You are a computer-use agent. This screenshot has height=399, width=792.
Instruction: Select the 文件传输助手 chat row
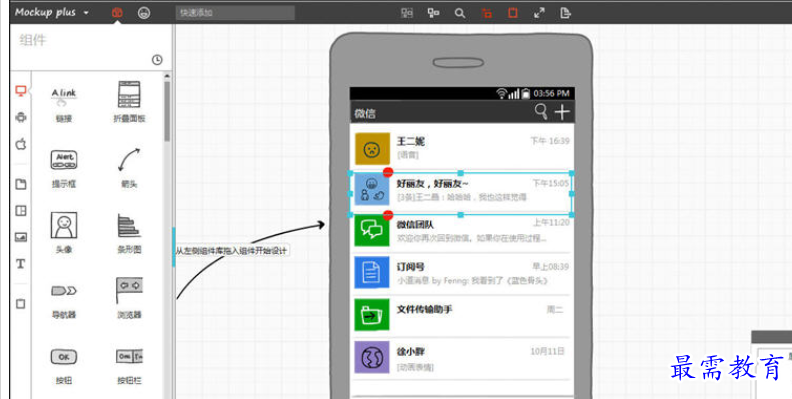point(462,315)
